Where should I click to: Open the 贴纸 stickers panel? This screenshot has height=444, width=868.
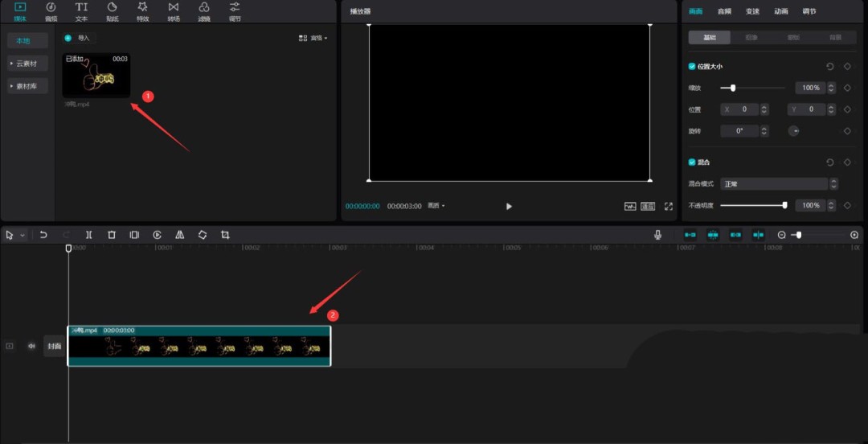pyautogui.click(x=112, y=11)
